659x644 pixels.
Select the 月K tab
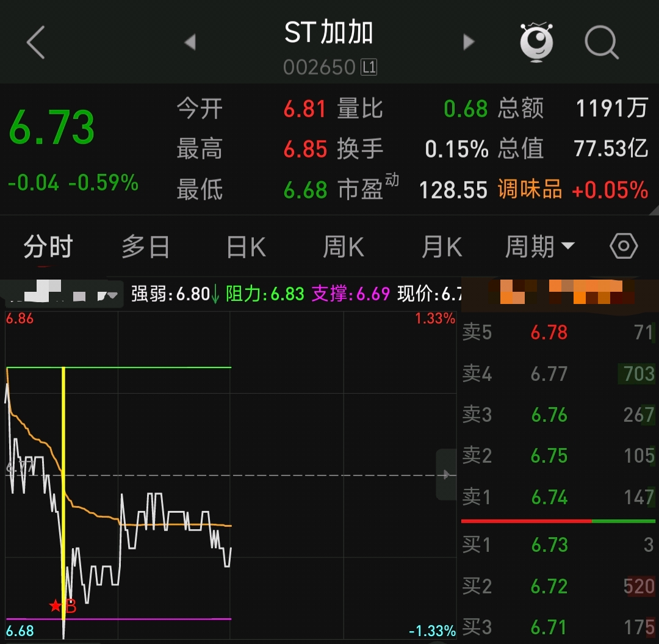pyautogui.click(x=442, y=247)
